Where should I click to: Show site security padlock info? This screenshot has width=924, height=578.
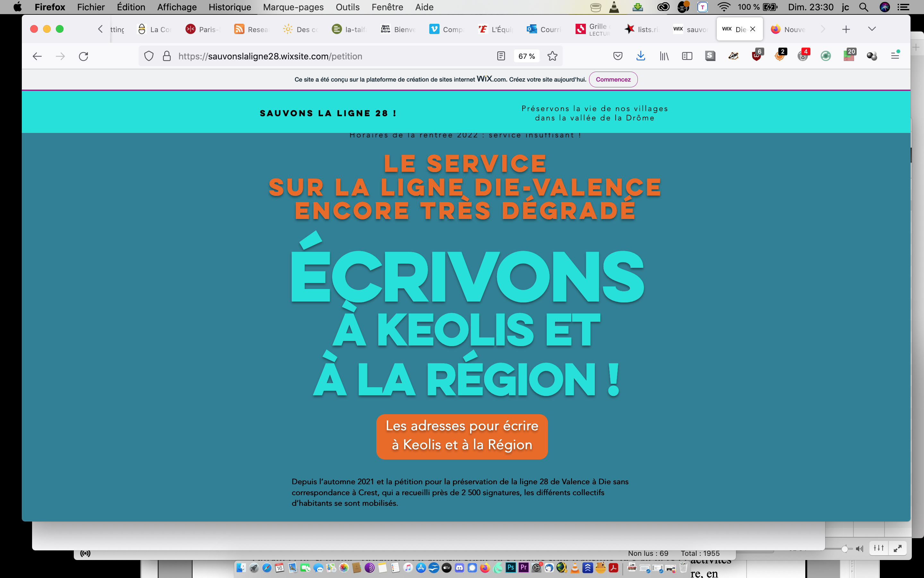point(167,56)
